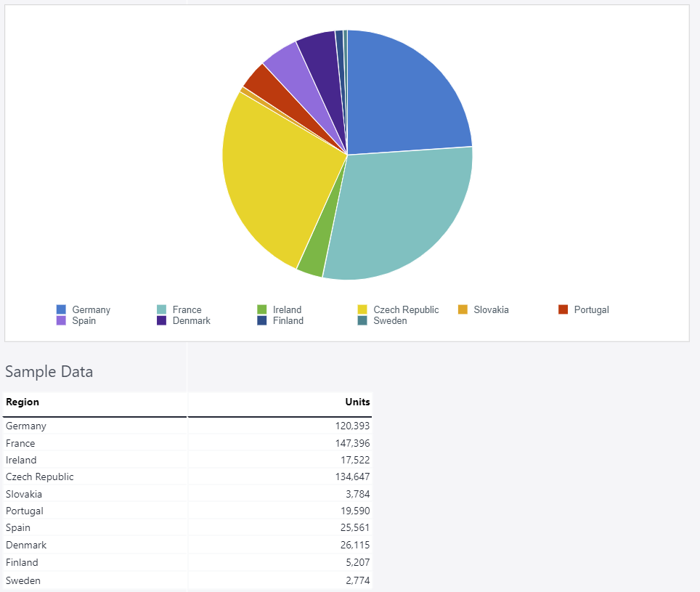Screen dimensions: 700x592
Task: Click the Slovakia legend swatch
Action: point(463,309)
